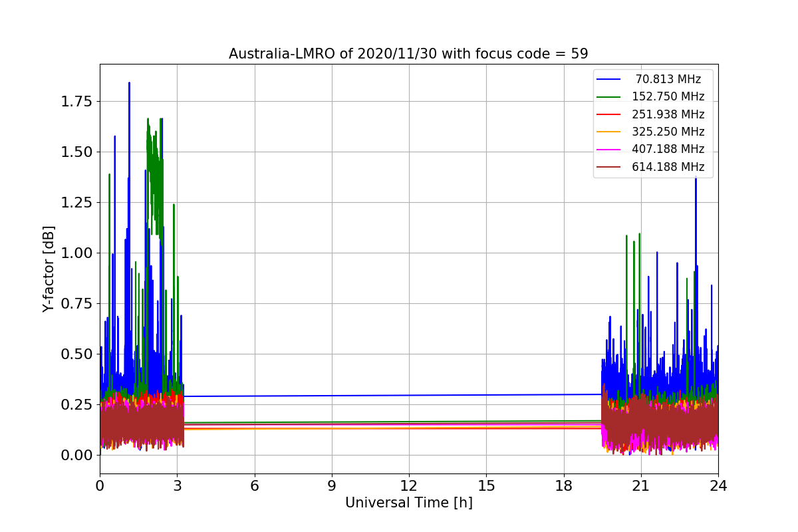Click the flat blue line at 12 hours

point(409,396)
